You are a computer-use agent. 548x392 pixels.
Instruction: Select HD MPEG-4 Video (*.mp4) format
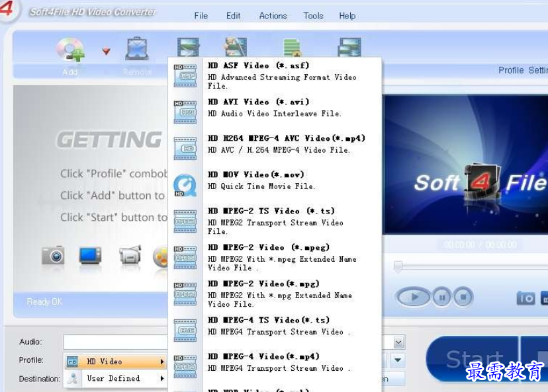(x=275, y=366)
